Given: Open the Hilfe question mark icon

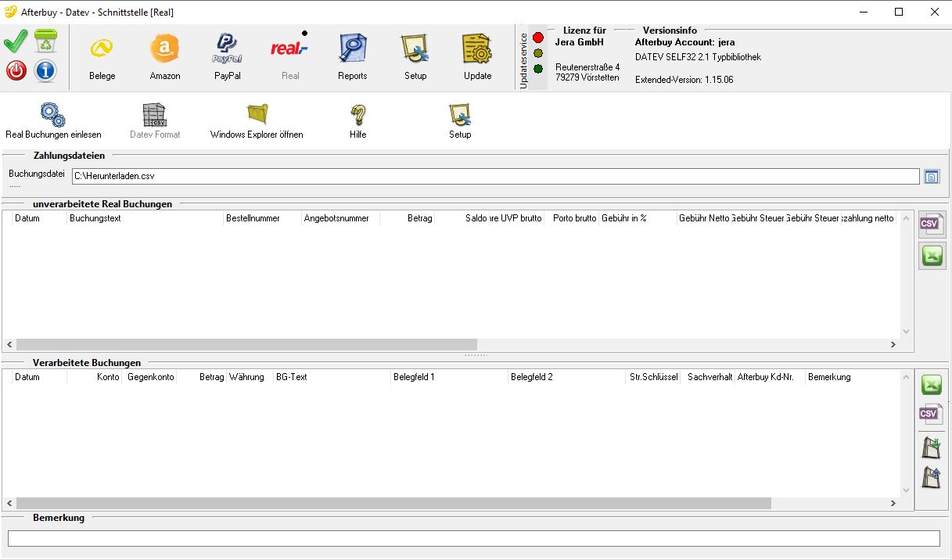Looking at the screenshot, I should pos(358,121).
